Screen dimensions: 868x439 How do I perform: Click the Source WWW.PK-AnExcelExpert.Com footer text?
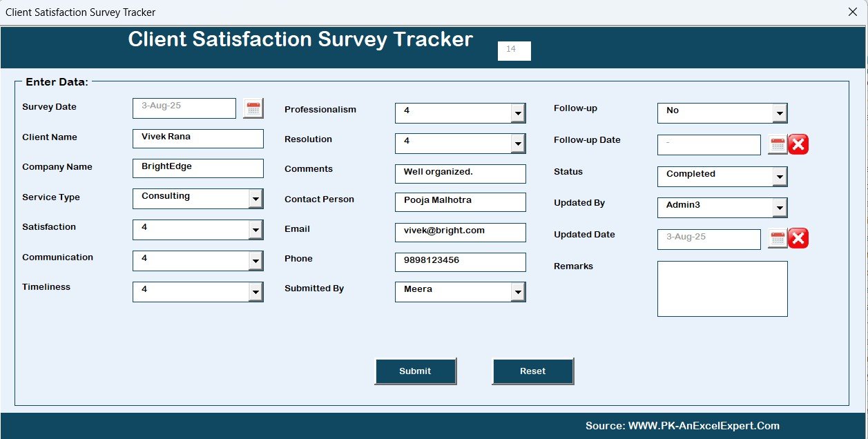(x=682, y=426)
